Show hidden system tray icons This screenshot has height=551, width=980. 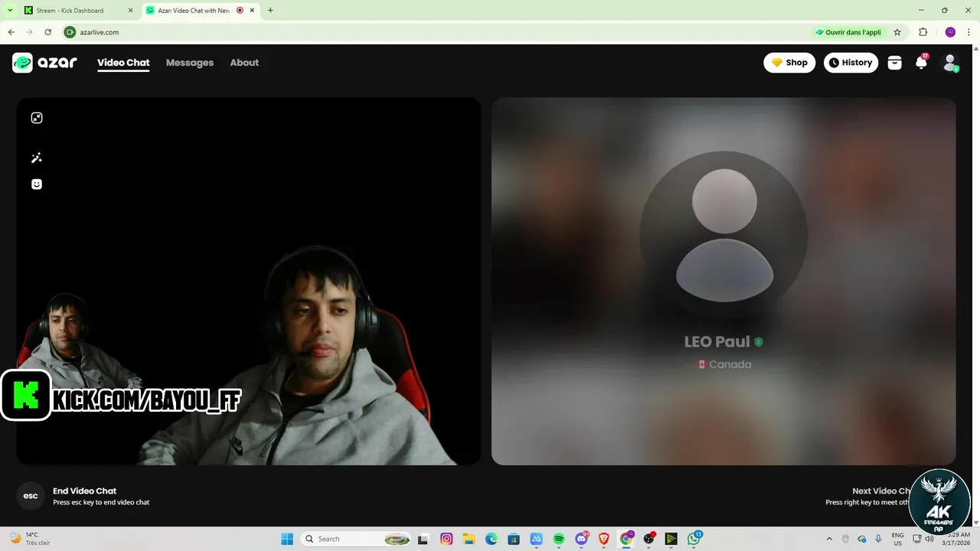pos(830,539)
